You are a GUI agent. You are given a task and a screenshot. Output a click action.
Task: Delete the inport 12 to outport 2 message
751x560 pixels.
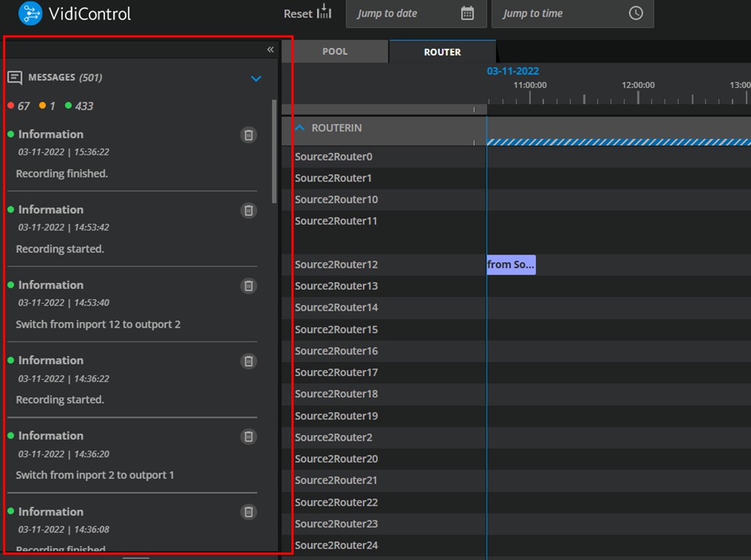tap(248, 285)
